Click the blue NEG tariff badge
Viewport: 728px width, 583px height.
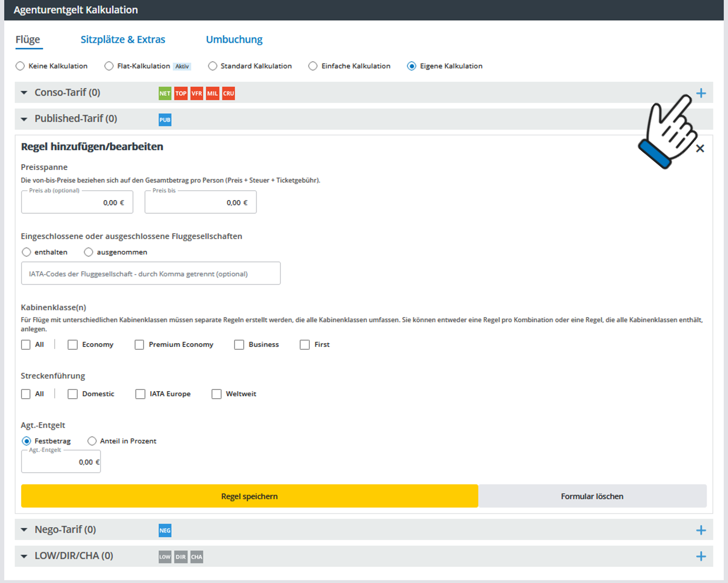point(165,530)
